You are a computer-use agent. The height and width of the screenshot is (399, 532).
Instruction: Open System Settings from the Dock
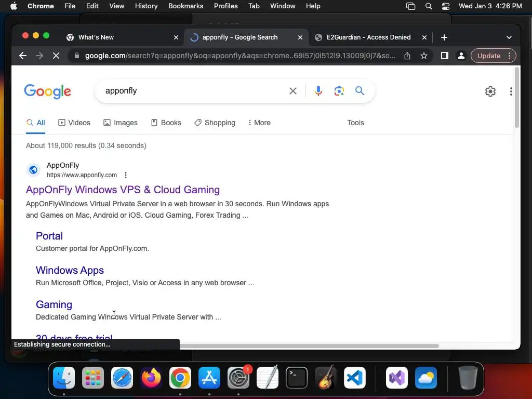click(x=238, y=378)
